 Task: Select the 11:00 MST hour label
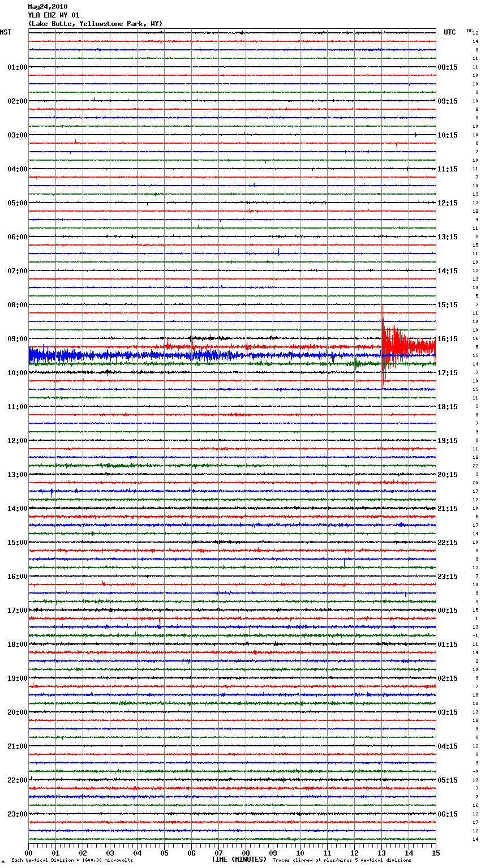point(18,407)
